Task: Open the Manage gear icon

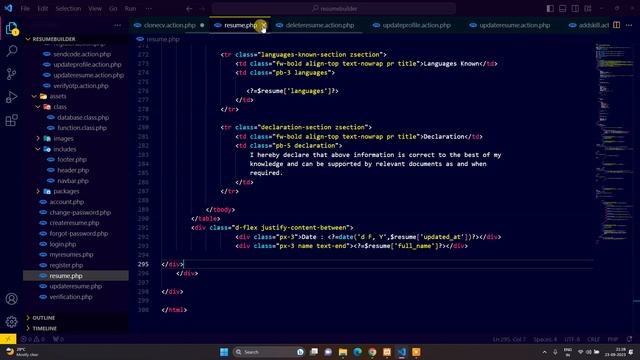Action: point(11,322)
